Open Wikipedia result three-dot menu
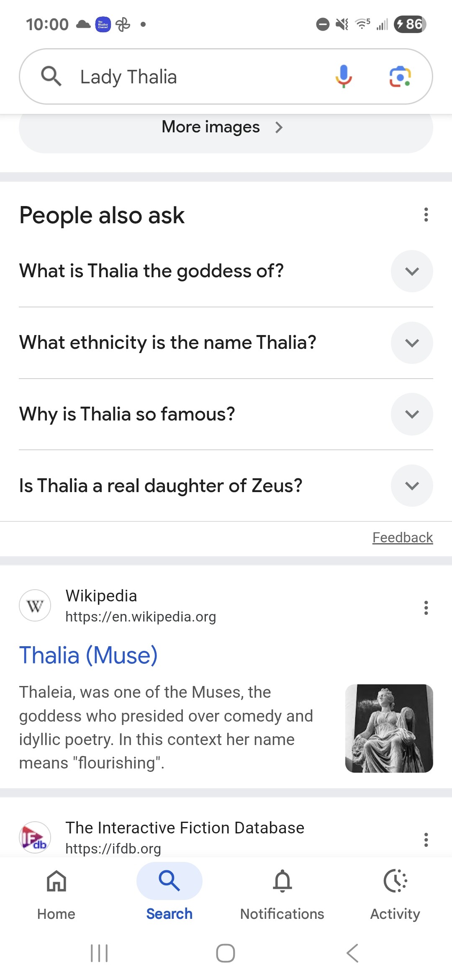Viewport: 452px width, 980px height. [426, 607]
